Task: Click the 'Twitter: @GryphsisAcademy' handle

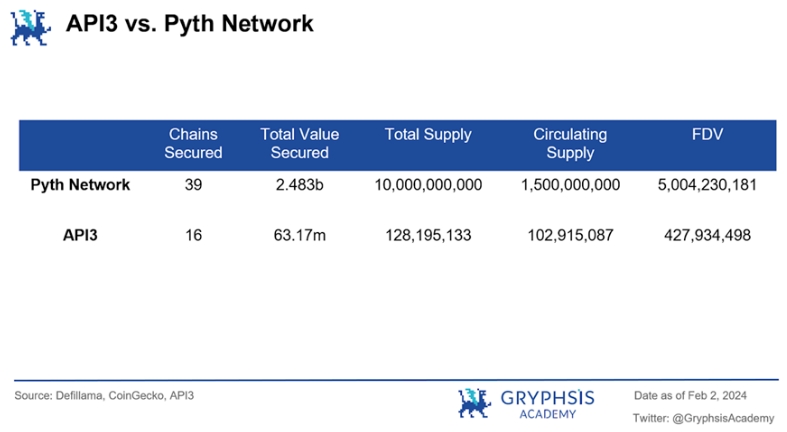Action: [x=703, y=418]
